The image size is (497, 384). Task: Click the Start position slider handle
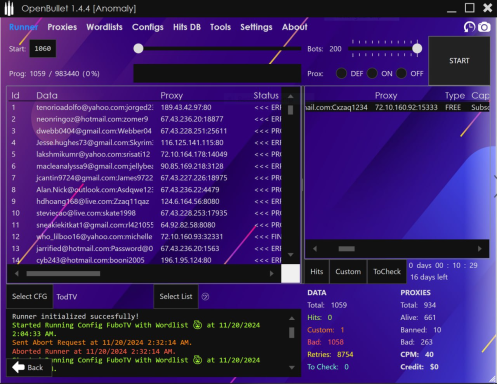tap(138, 48)
